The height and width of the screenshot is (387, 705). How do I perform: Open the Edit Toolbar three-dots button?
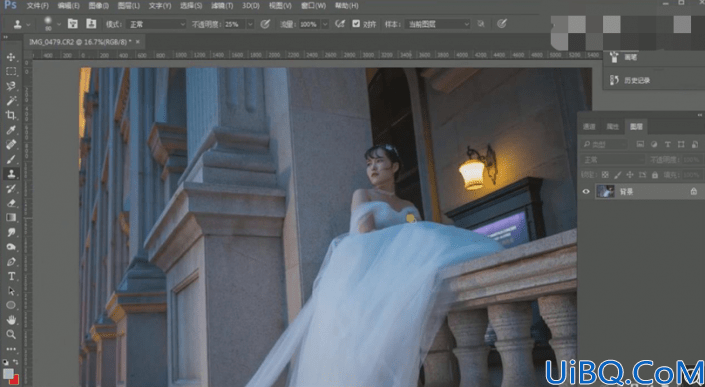[x=11, y=349]
